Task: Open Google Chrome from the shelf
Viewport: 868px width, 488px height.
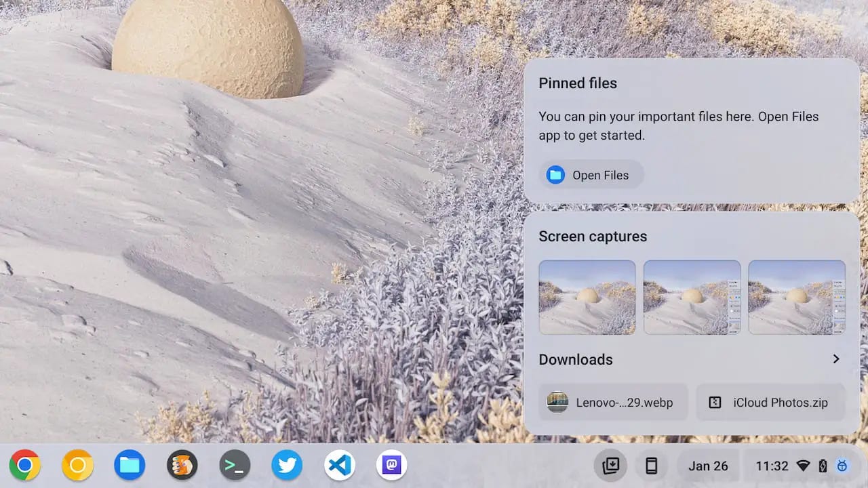Action: [x=25, y=466]
